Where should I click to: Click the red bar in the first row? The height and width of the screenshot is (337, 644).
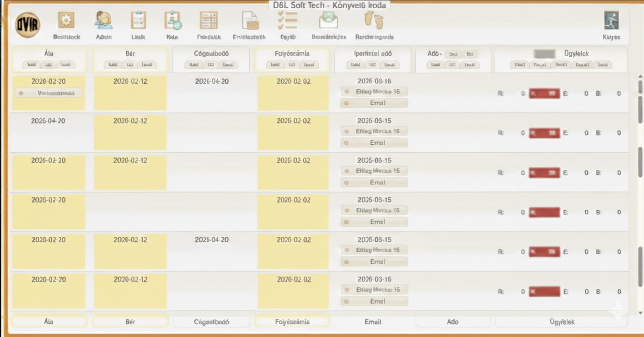(544, 94)
